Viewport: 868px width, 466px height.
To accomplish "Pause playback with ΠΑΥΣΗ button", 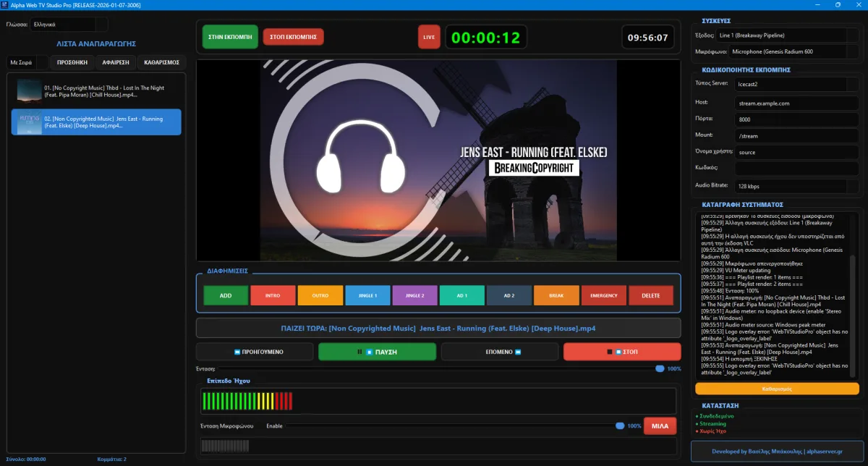I will tap(377, 352).
